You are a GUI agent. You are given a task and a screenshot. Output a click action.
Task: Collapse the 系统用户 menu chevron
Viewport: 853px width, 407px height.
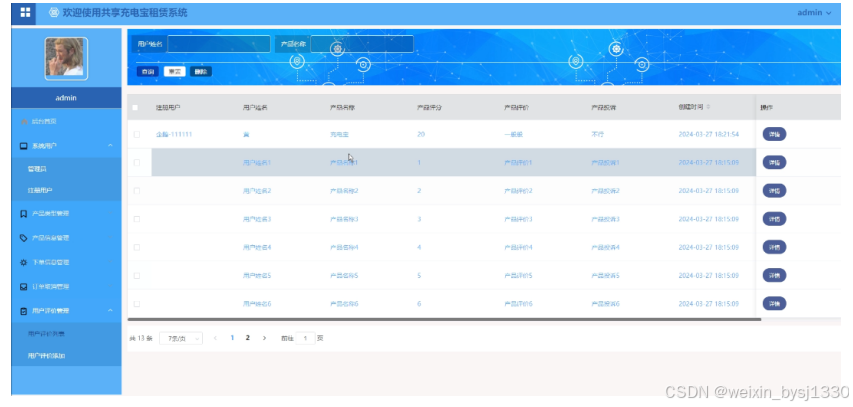[x=110, y=146]
